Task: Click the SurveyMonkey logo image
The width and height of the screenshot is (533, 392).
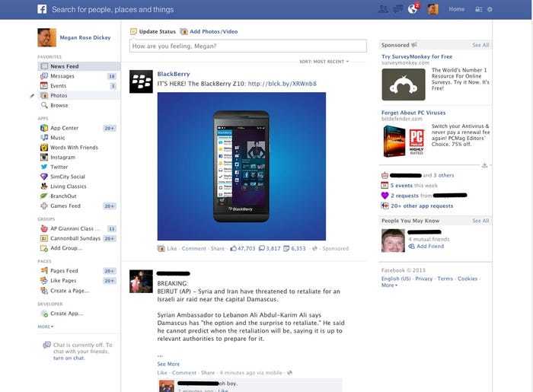Action: [x=404, y=84]
